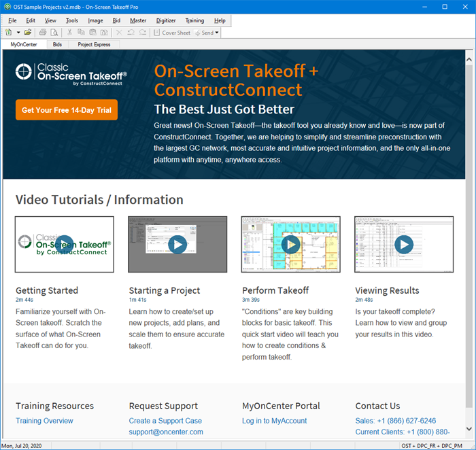The image size is (476, 450).
Task: Click the Cut scissors icon
Action: click(69, 32)
